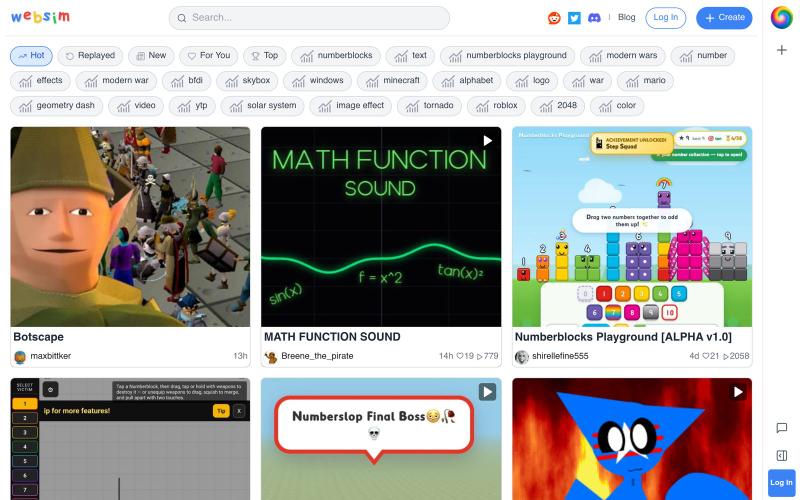Filter by tornado tag
The width and height of the screenshot is (800, 500).
click(x=429, y=106)
